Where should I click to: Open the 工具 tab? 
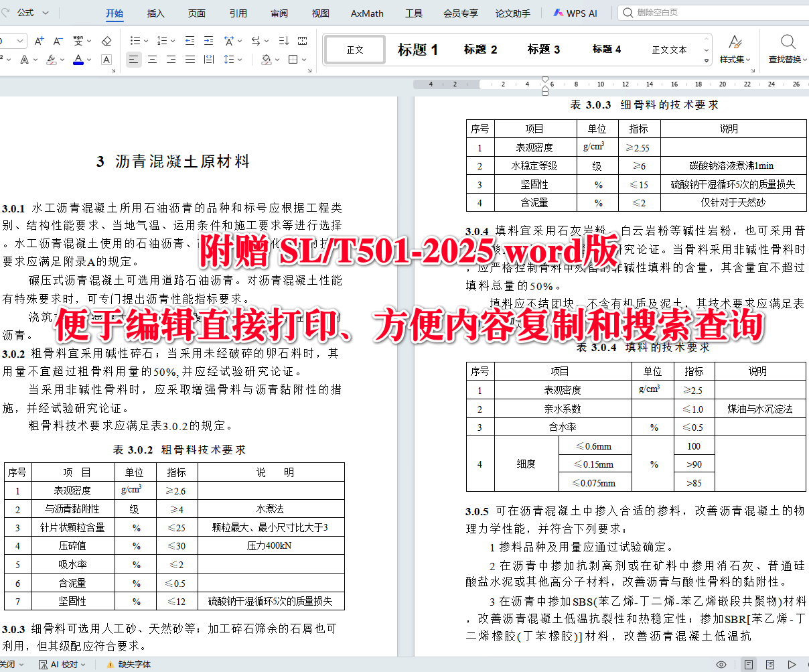point(414,13)
